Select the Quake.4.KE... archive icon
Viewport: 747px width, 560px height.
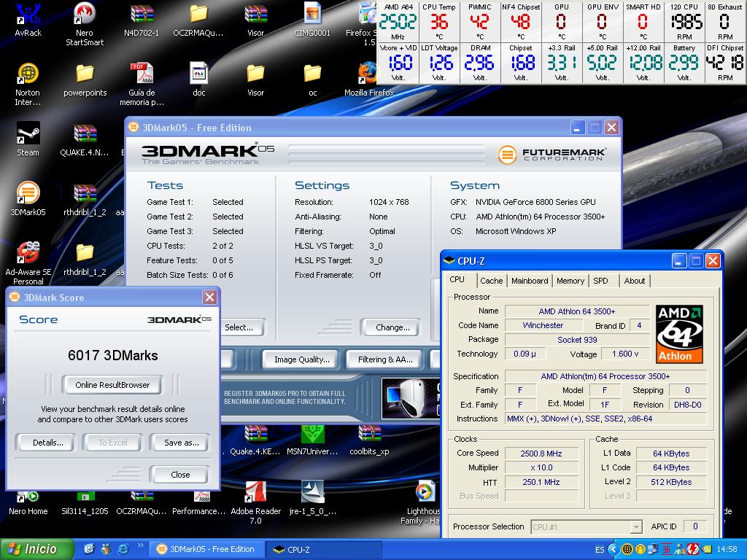tap(255, 440)
